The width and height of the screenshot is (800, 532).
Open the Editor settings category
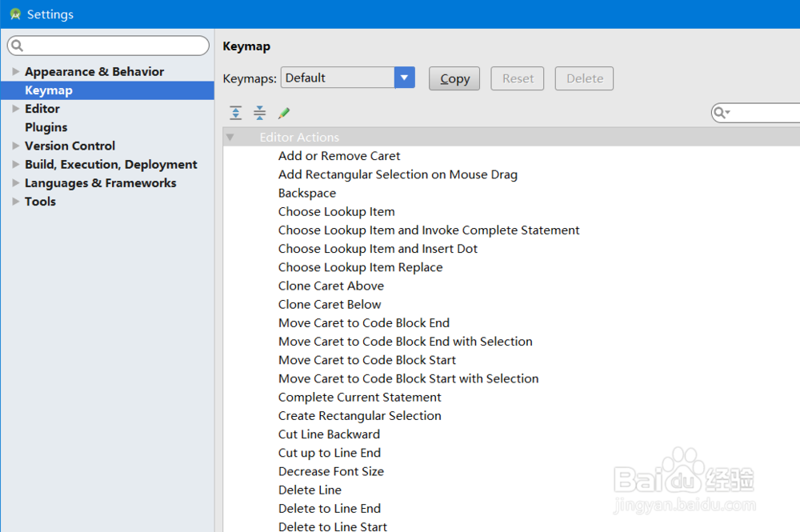pyautogui.click(x=42, y=109)
